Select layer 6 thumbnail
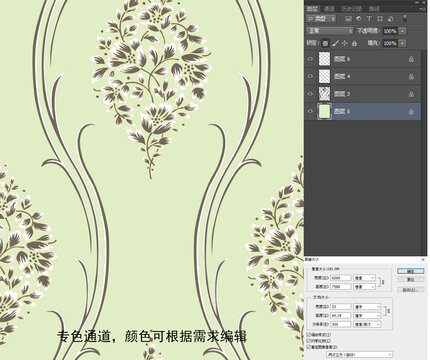This screenshot has height=360, width=430. pyautogui.click(x=324, y=59)
